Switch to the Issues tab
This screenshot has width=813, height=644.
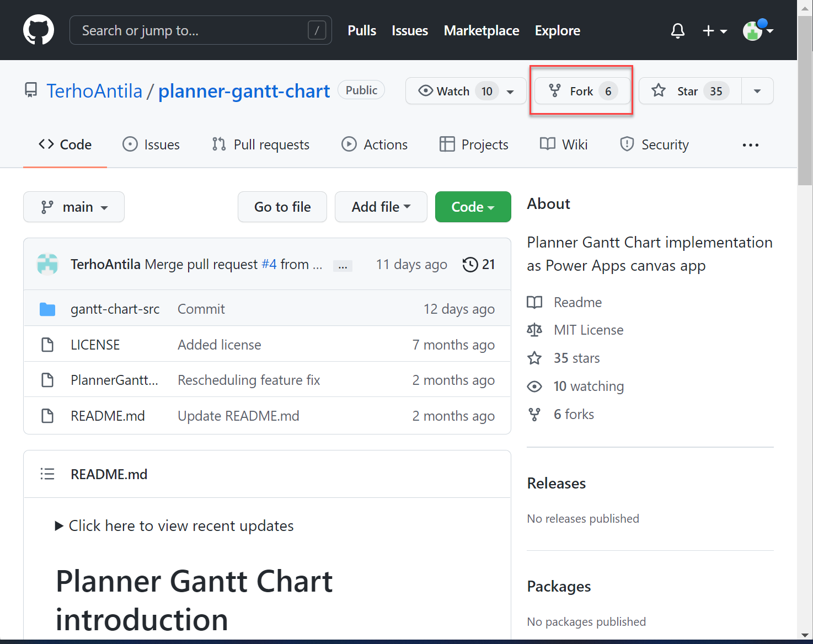(151, 145)
